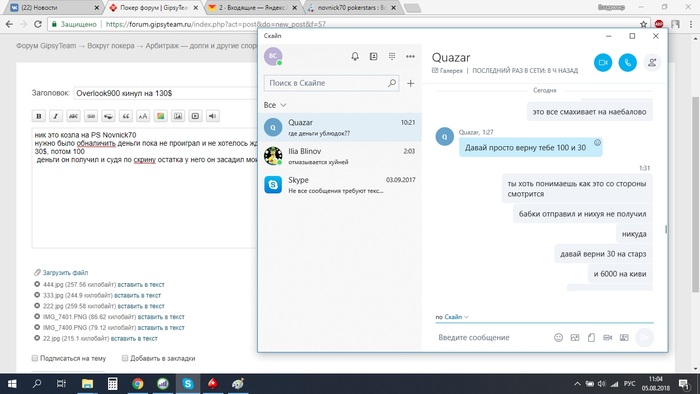Open File Explorer from taskbar
Image resolution: width=700 pixels, height=394 pixels.
click(88, 384)
